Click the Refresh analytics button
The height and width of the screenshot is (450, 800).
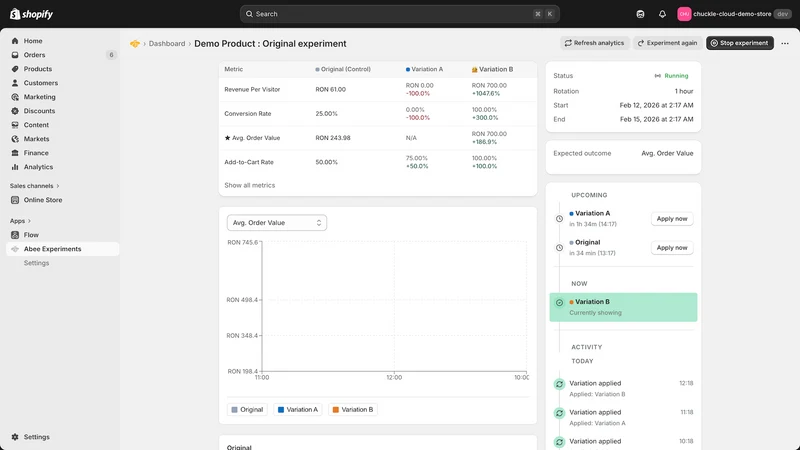pos(594,43)
